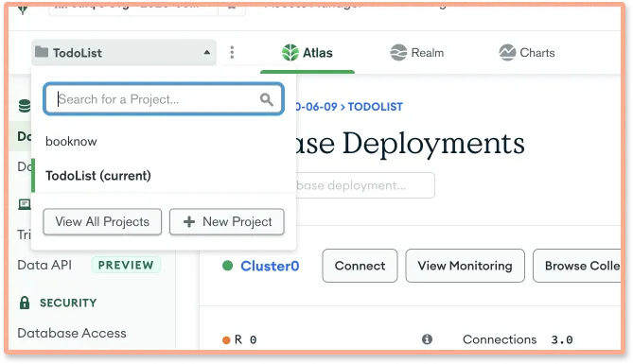633x364 pixels.
Task: Open Database Access in the sidebar
Action: pyautogui.click(x=72, y=333)
